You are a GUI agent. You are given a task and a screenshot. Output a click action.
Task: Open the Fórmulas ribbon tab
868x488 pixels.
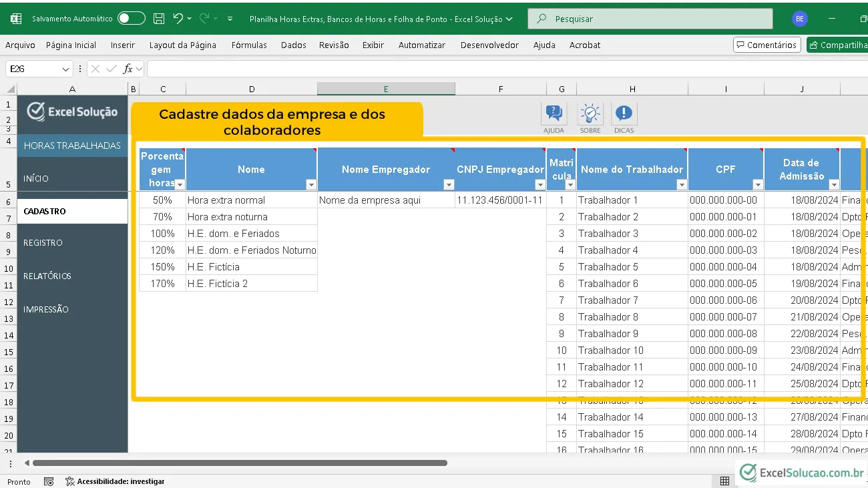tap(249, 45)
